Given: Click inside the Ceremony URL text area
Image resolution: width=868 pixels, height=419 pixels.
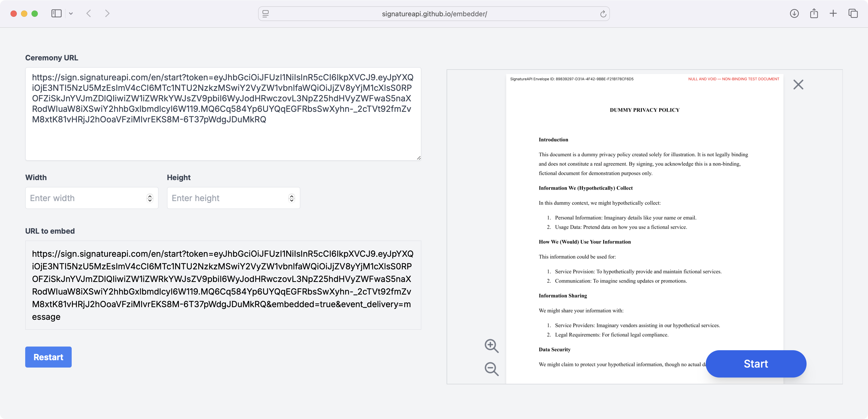Looking at the screenshot, I should point(222,114).
